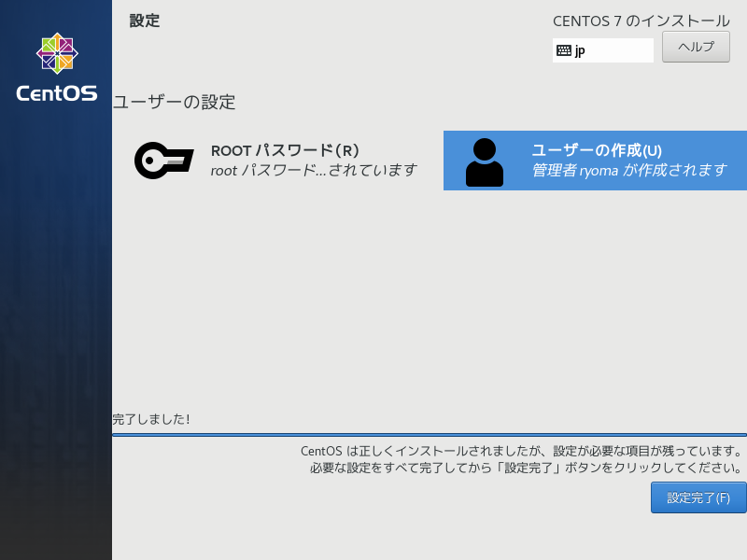The image size is (747, 560).
Task: Click the 完了しました! status text
Action: (x=151, y=419)
